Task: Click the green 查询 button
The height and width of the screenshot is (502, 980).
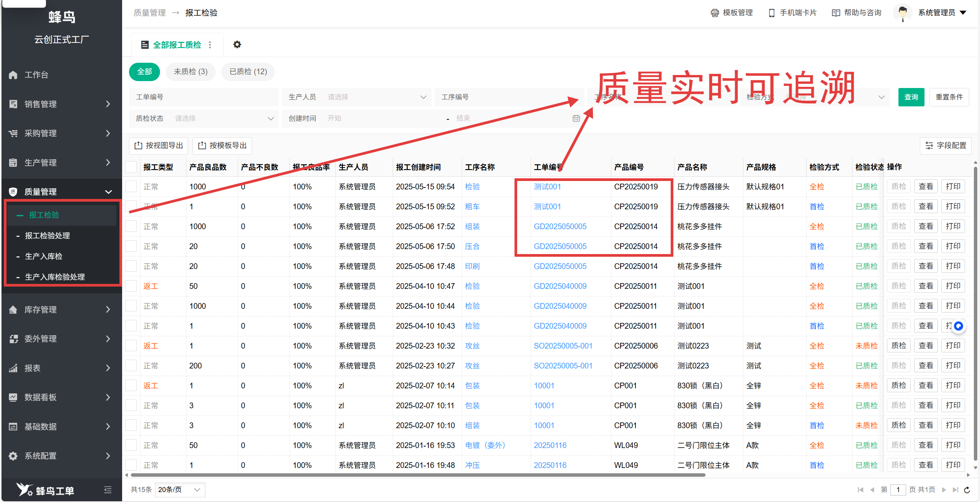Action: (911, 97)
